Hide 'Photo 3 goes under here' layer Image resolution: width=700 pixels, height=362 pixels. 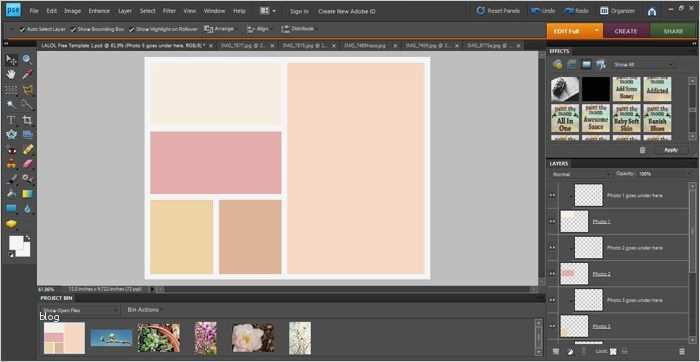pos(553,300)
